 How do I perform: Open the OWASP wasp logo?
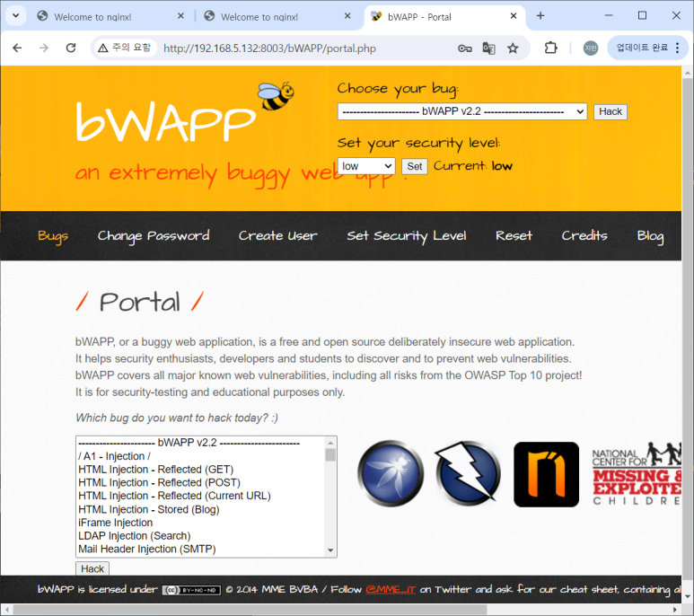(391, 473)
